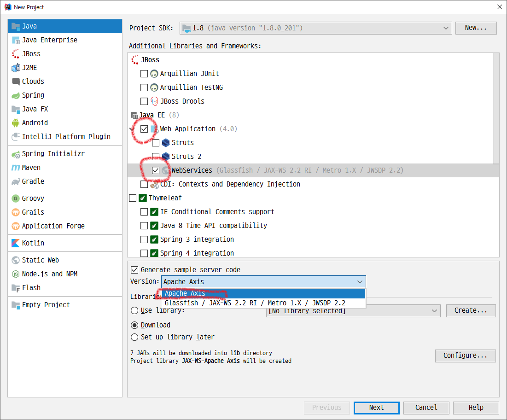
Task: Click the Clouds icon
Action: [16, 82]
